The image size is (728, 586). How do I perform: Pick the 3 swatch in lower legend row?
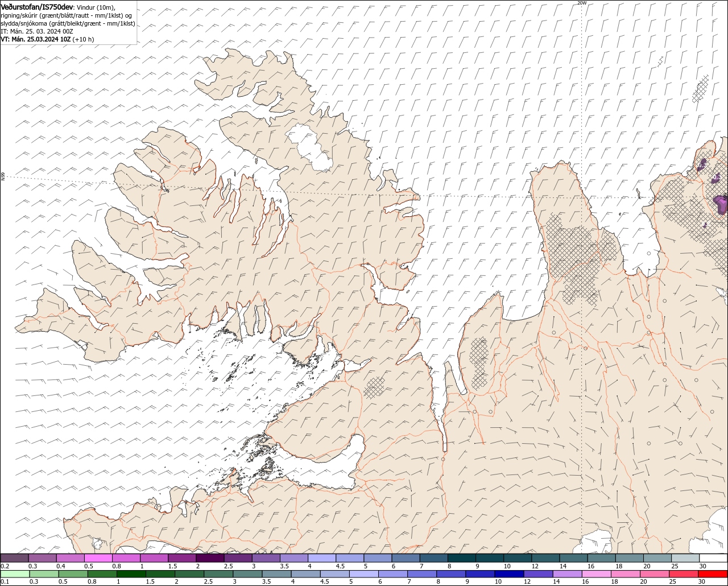[x=247, y=574]
